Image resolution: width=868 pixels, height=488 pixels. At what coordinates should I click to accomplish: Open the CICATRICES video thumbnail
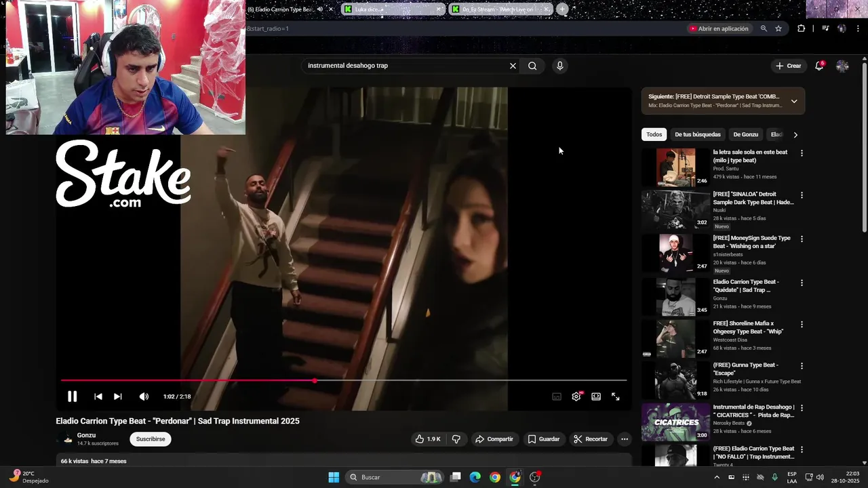click(675, 422)
